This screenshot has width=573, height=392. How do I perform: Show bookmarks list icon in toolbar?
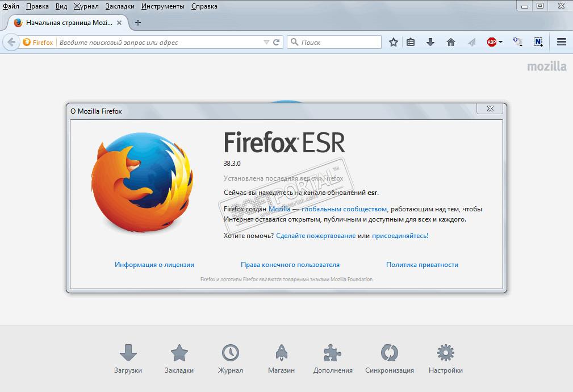pos(411,43)
